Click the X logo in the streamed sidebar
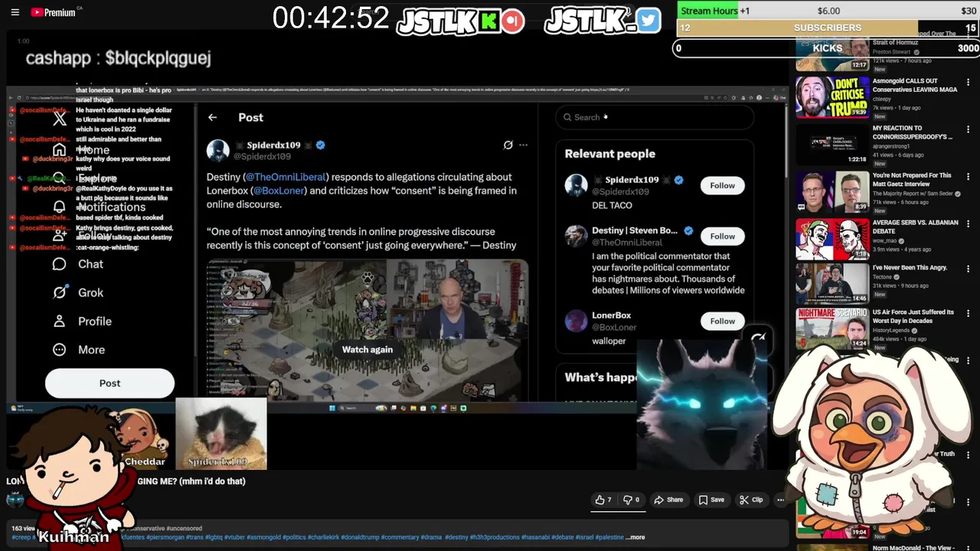 (60, 119)
